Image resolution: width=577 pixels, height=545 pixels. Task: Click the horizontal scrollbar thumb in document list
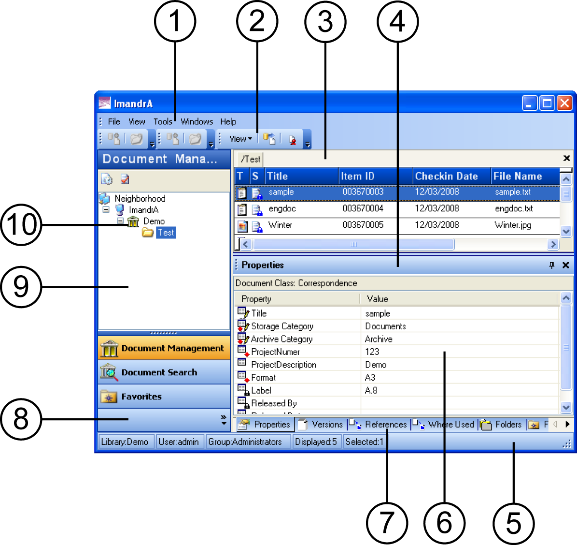(354, 244)
